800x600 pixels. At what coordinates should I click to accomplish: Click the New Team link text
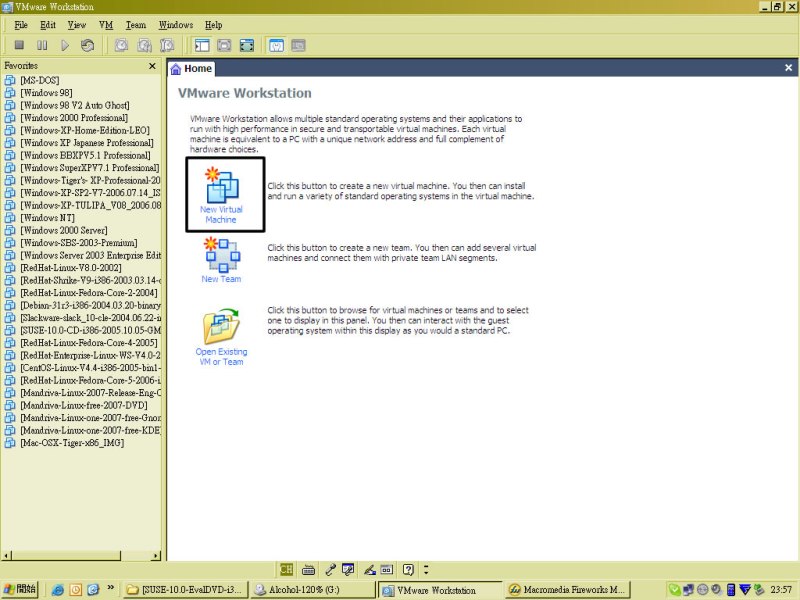(x=221, y=279)
